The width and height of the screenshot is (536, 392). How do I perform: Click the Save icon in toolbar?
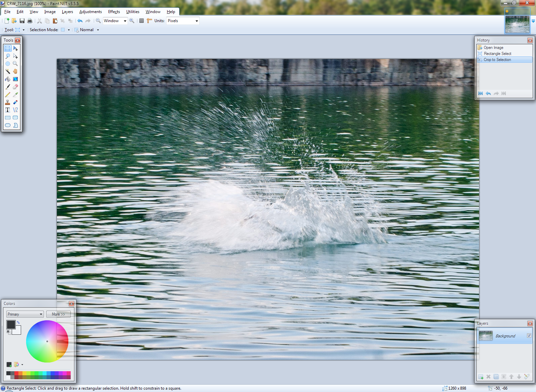tap(22, 21)
